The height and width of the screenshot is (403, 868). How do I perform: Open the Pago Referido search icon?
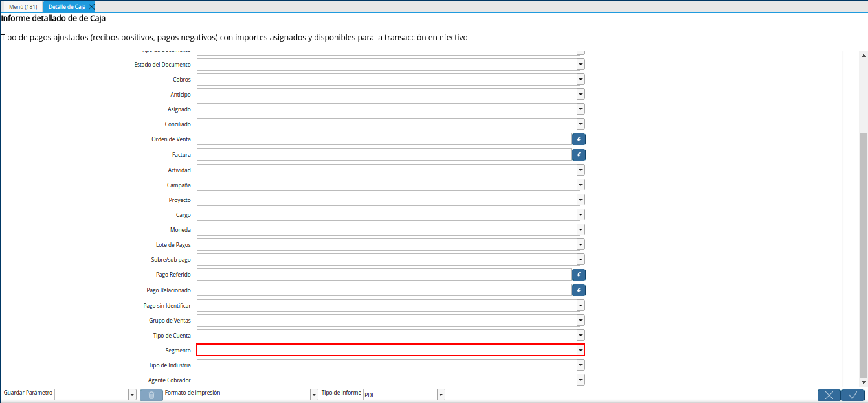(578, 274)
